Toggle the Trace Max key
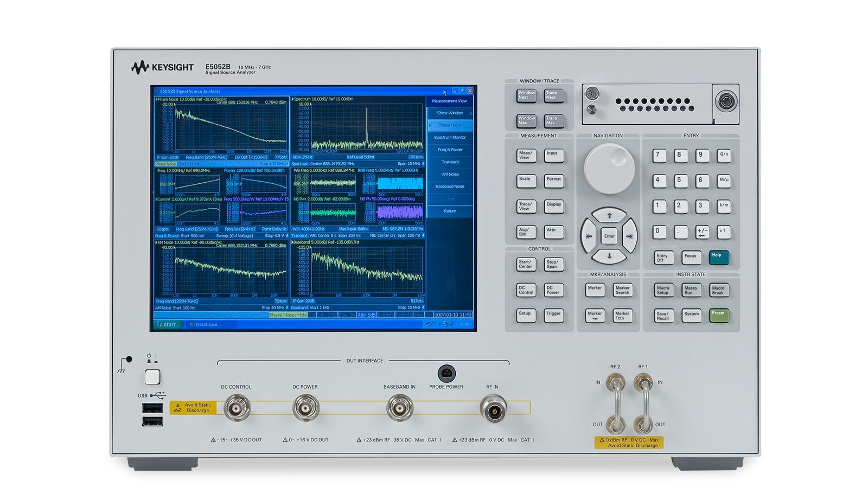Viewport: 868px width, 488px height. click(x=554, y=120)
